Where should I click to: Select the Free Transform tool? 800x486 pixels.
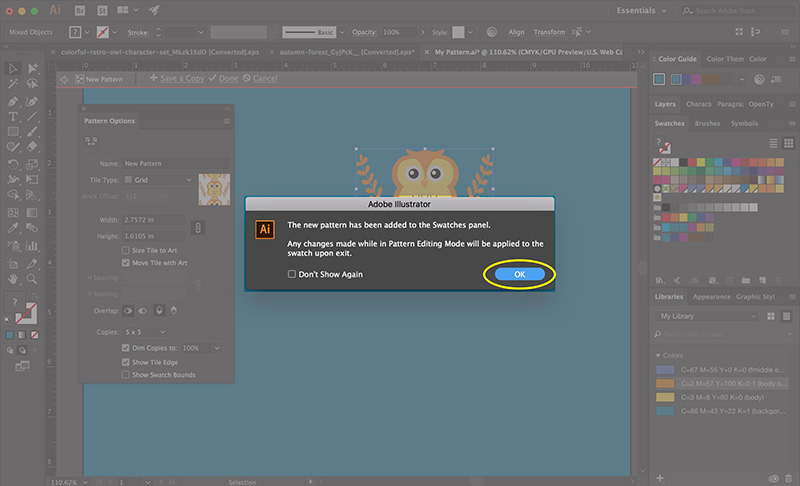pos(32,180)
